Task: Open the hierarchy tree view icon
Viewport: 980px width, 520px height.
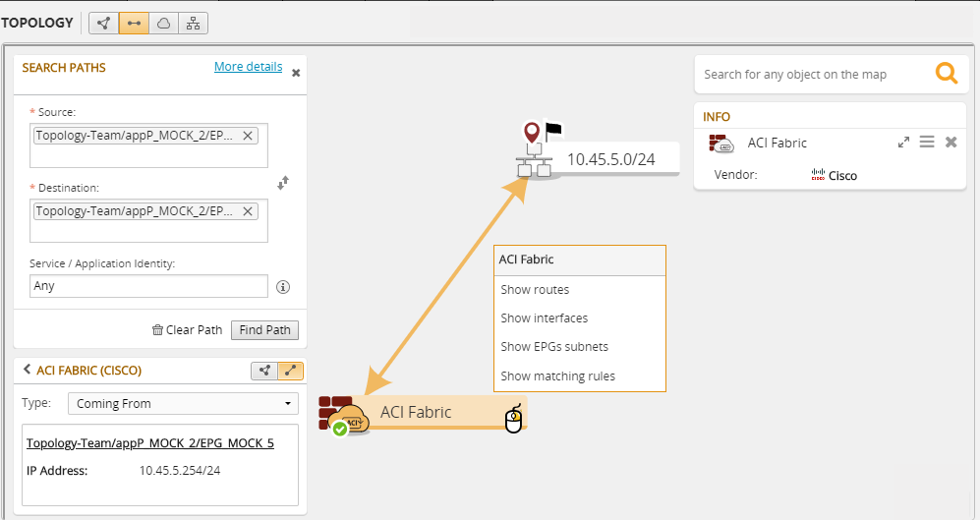Action: 193,23
